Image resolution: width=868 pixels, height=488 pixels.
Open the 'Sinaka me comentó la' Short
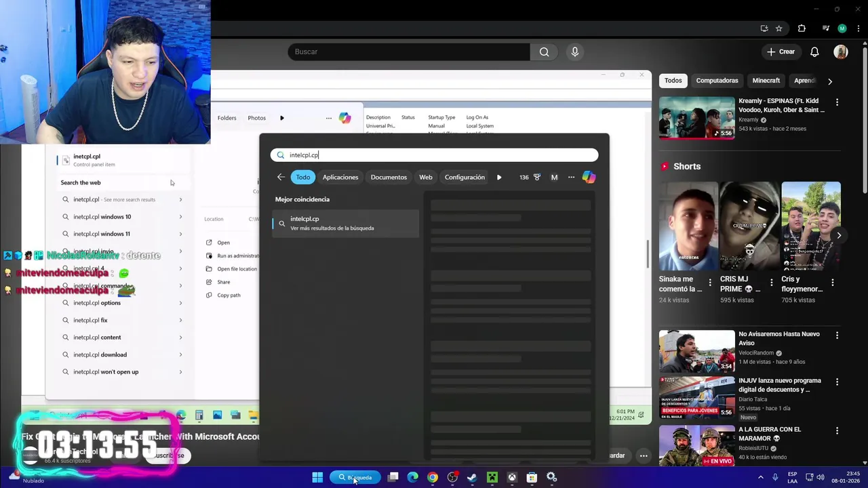tap(688, 226)
